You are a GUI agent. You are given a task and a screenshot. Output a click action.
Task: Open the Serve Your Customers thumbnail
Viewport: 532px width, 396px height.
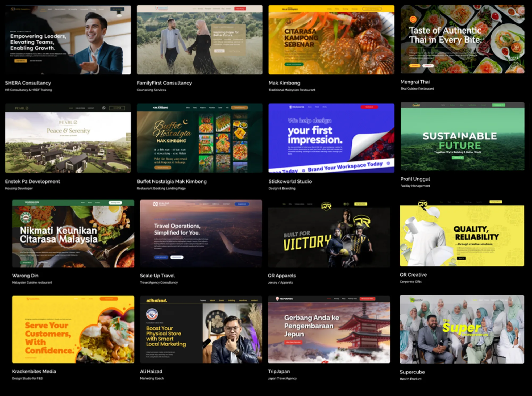click(x=73, y=330)
